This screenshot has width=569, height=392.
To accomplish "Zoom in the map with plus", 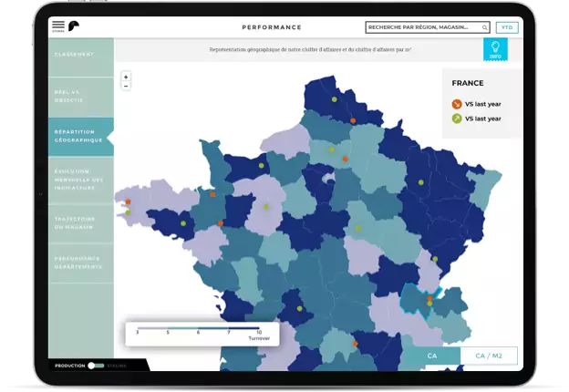I will [x=126, y=77].
